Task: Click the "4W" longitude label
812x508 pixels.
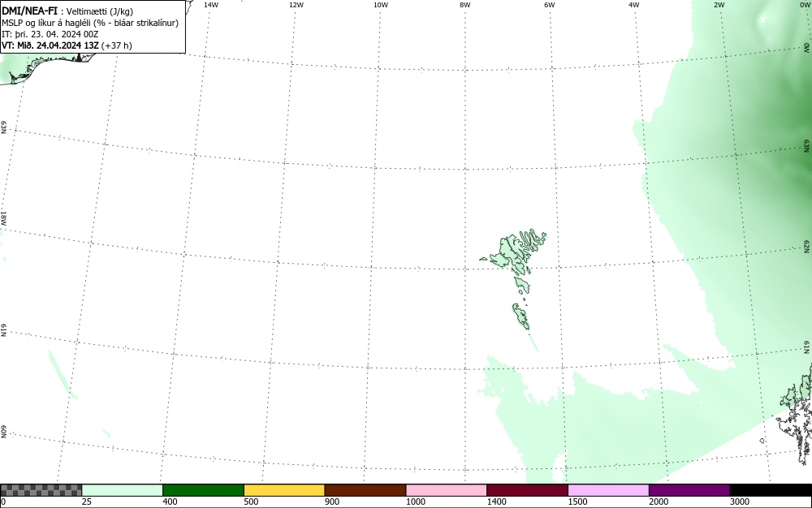Action: point(634,5)
